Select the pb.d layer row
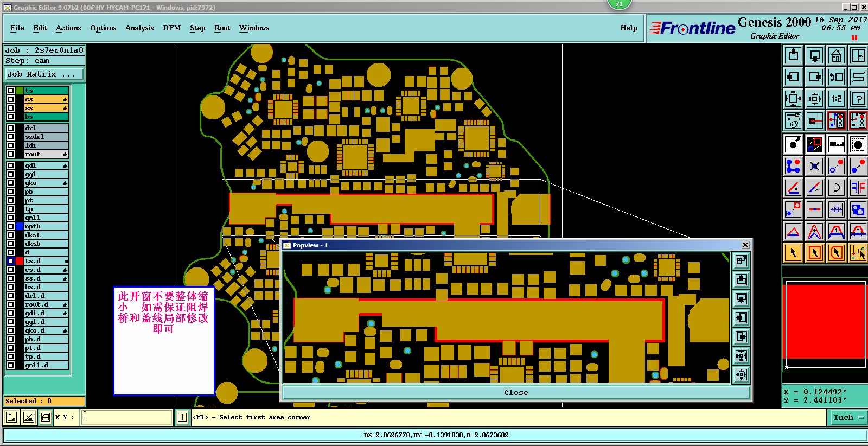The width and height of the screenshot is (868, 446). click(47, 339)
